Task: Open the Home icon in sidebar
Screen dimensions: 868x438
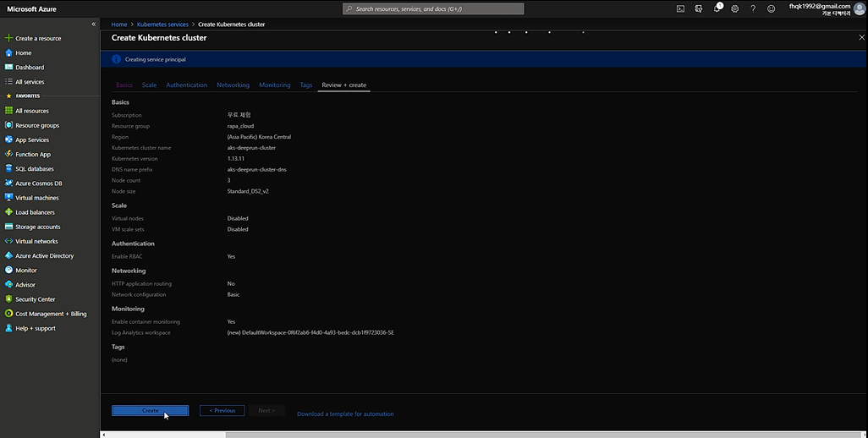Action: [x=8, y=52]
